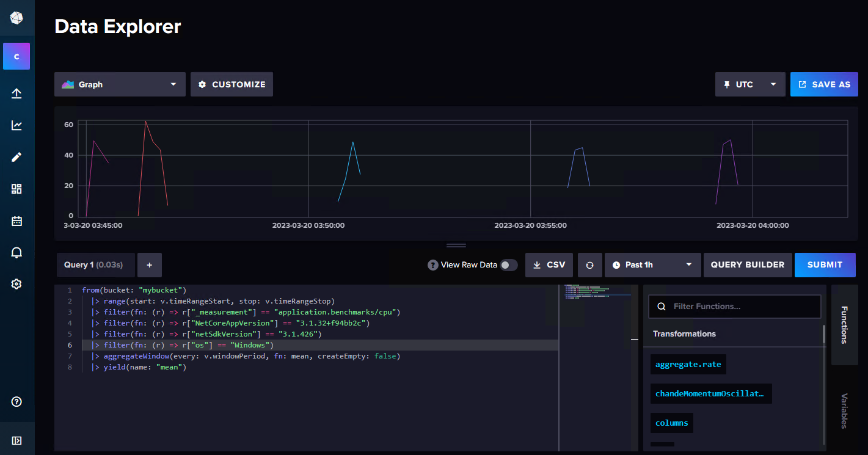The height and width of the screenshot is (455, 868).
Task: Insert the columns function
Action: pyautogui.click(x=672, y=423)
